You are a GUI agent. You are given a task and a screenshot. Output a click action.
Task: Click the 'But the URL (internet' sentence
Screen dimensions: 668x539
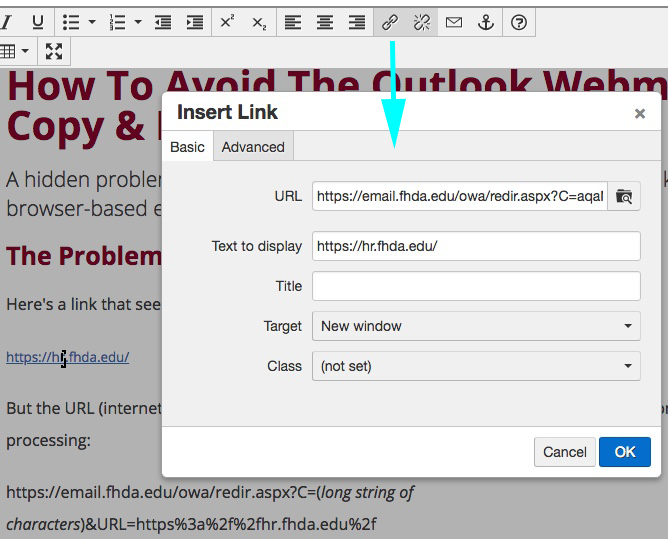coord(84,409)
